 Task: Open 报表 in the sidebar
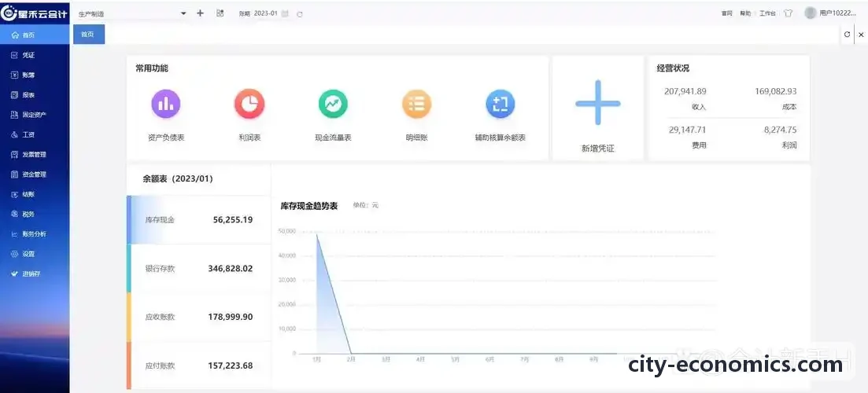(x=35, y=95)
